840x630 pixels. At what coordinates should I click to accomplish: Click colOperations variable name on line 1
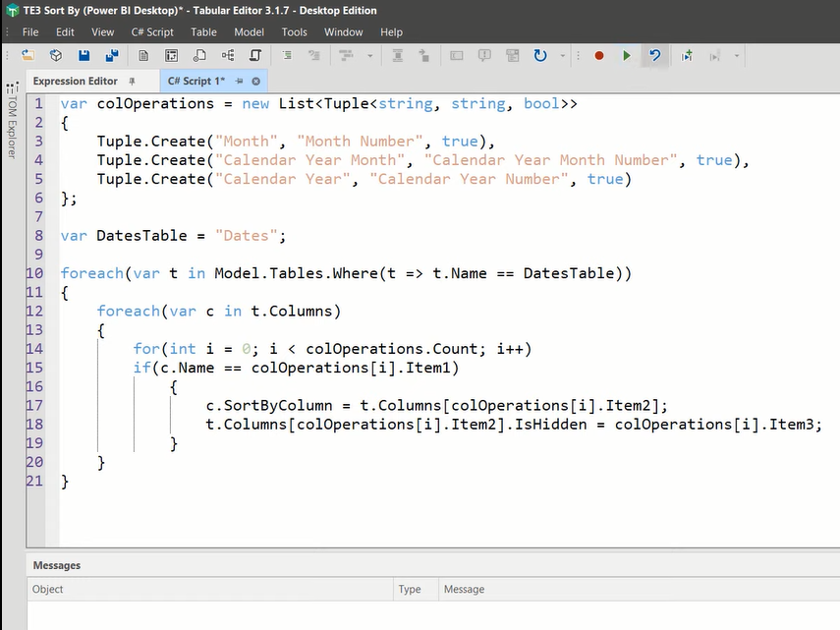tap(155, 104)
